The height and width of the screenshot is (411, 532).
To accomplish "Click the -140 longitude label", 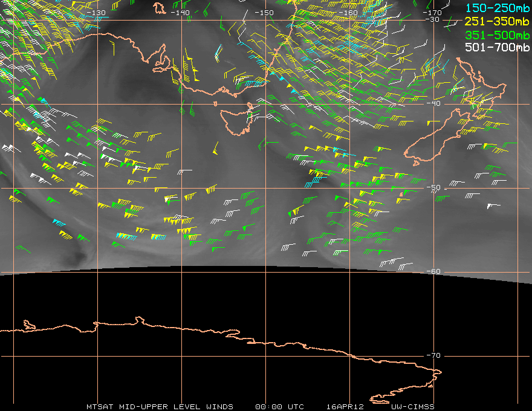I will pos(180,13).
